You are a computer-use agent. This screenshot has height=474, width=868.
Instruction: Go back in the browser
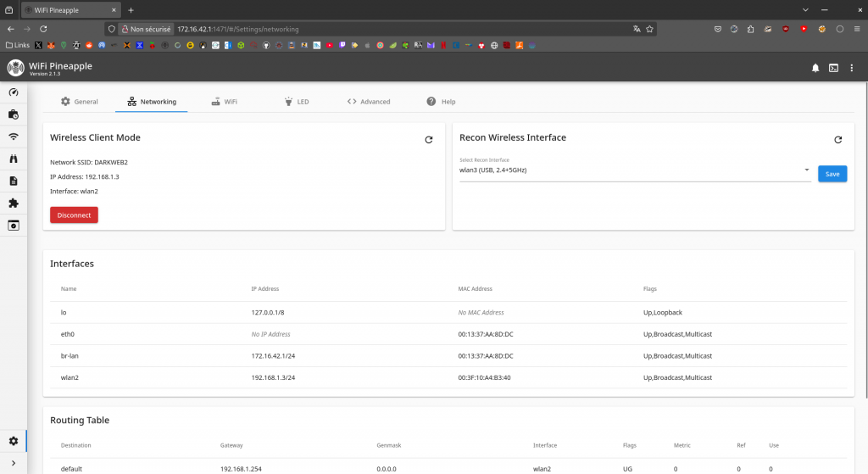point(10,29)
